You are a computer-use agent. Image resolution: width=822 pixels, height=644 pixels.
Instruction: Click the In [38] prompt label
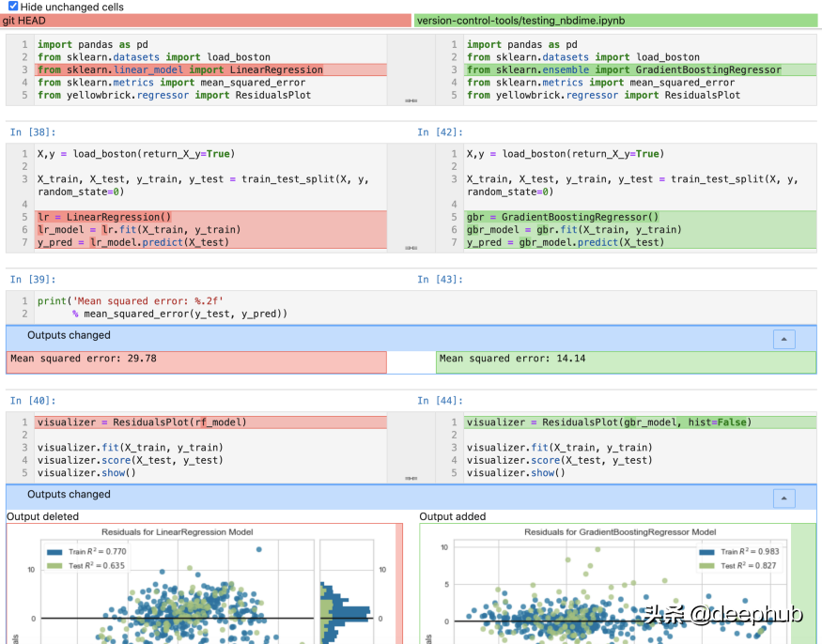33,132
